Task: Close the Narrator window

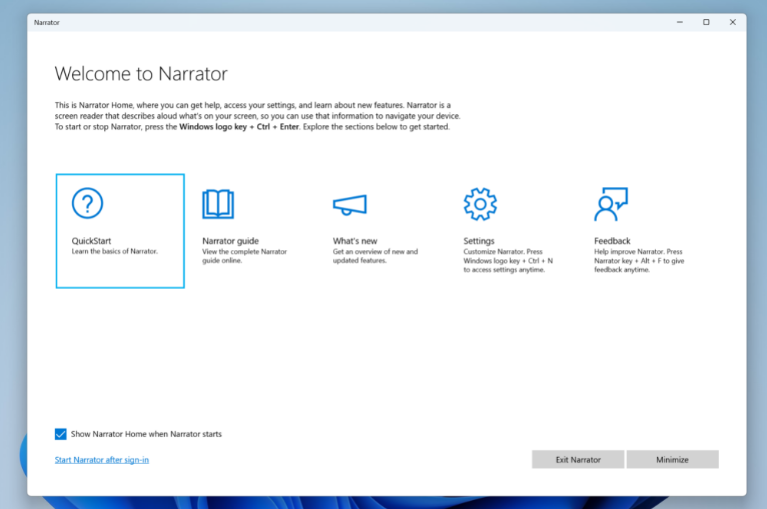Action: 732,22
